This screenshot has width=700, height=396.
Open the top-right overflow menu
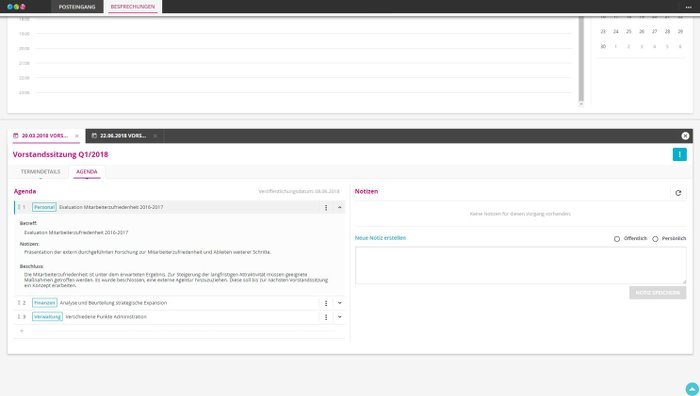(688, 7)
